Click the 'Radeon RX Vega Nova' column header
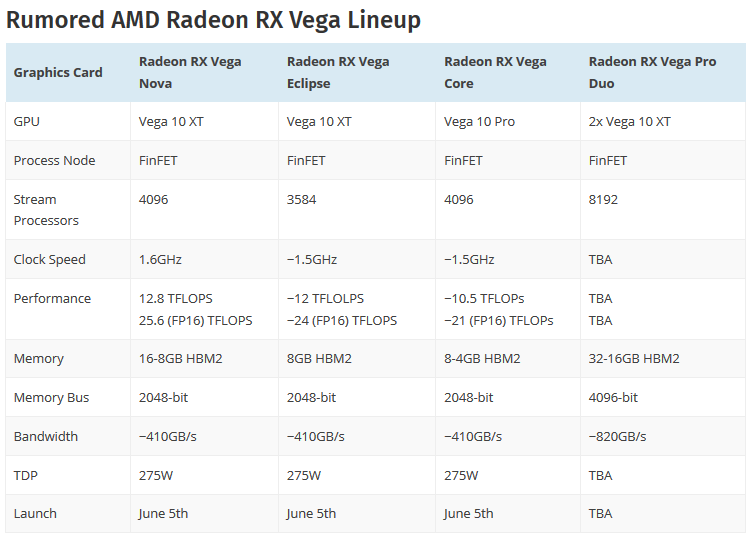The width and height of the screenshot is (752, 539). 190,72
